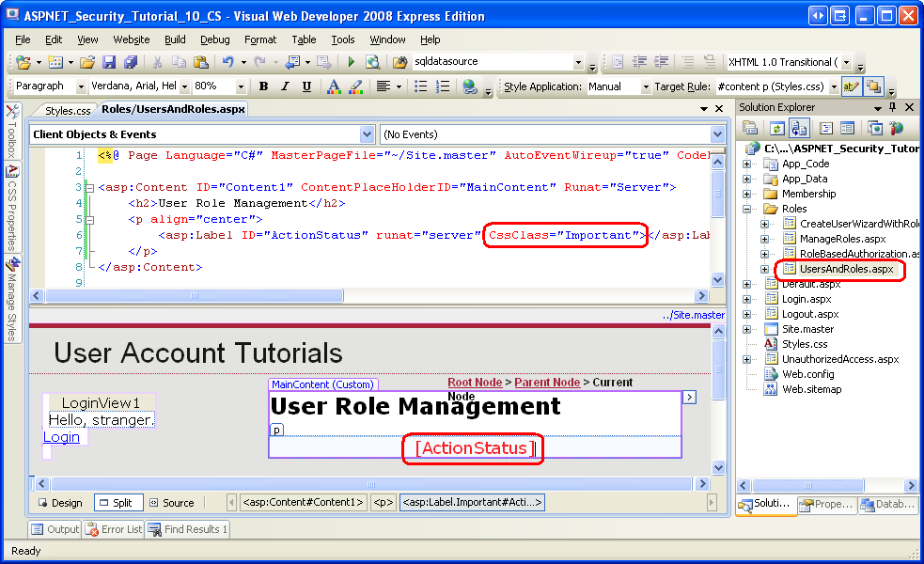Viewport: 924px width, 564px height.
Task: Click the View in Browser icon
Action: (372, 62)
